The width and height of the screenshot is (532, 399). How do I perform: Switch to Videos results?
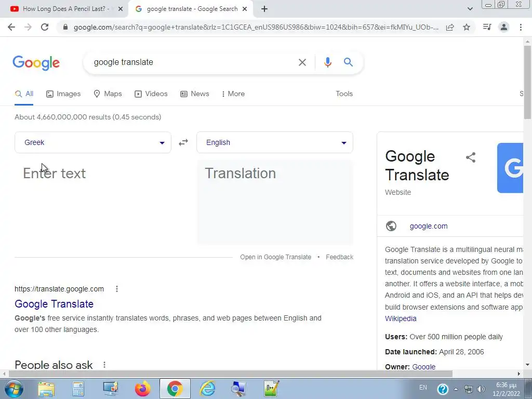point(151,94)
